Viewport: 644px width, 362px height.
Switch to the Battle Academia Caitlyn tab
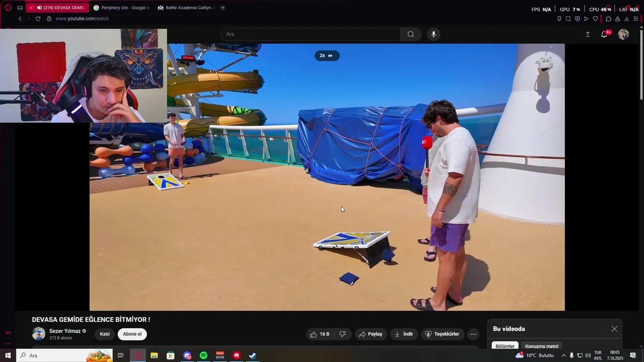(x=186, y=8)
